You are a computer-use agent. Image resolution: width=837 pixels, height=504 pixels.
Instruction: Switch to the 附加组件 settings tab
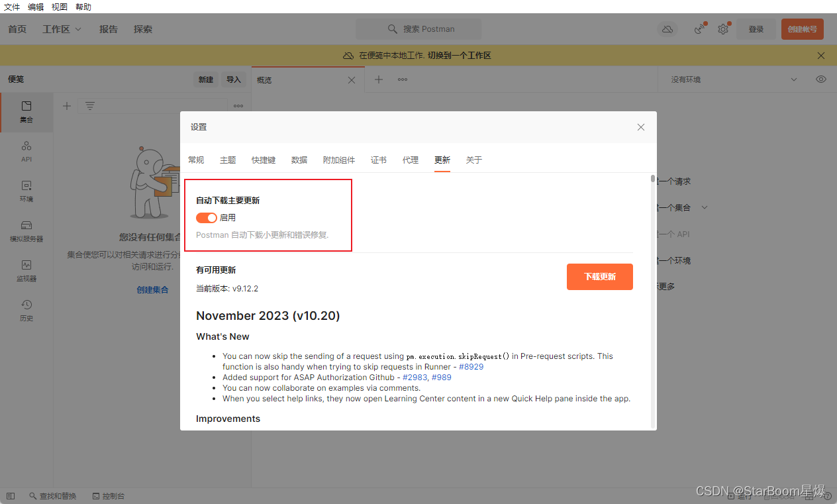click(339, 160)
